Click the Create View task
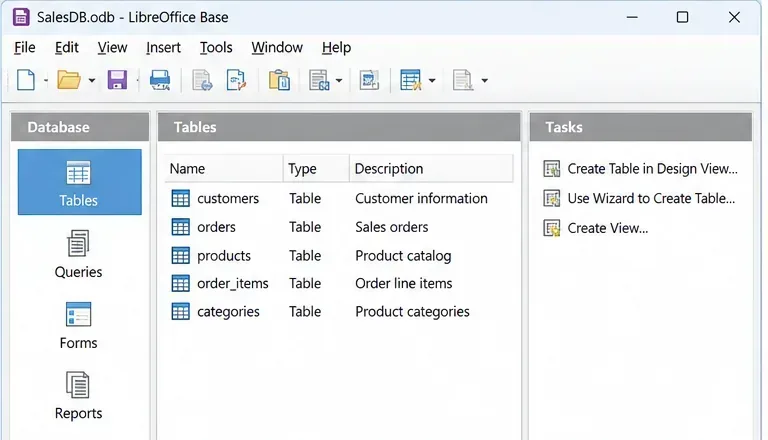768x440 pixels. (x=607, y=228)
